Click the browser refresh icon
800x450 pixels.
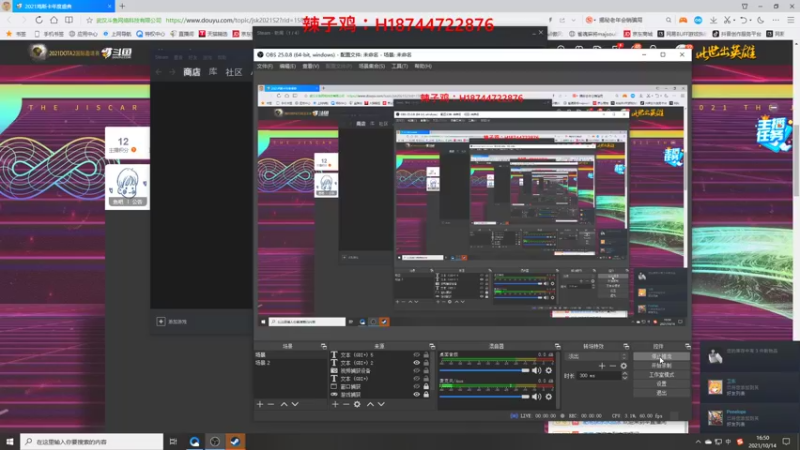pyautogui.click(x=39, y=20)
